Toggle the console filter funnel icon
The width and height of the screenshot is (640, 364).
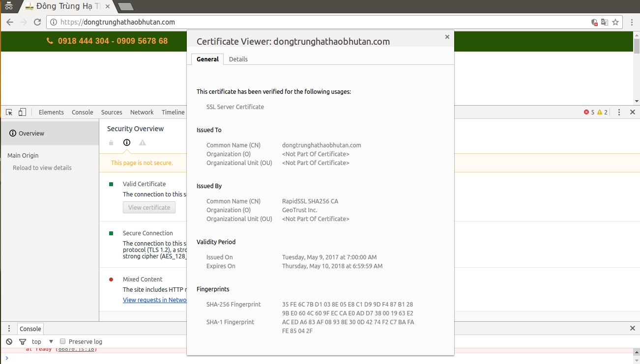tap(23, 341)
